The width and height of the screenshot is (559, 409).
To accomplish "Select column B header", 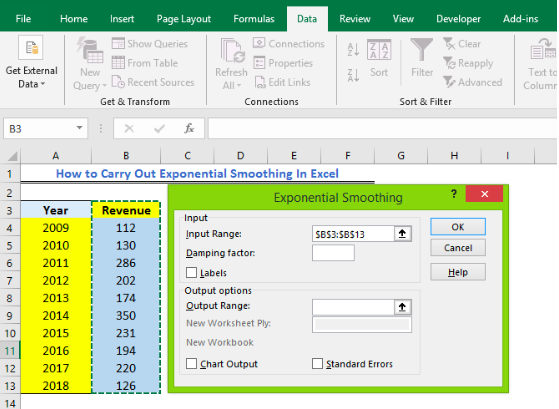I will (126, 156).
